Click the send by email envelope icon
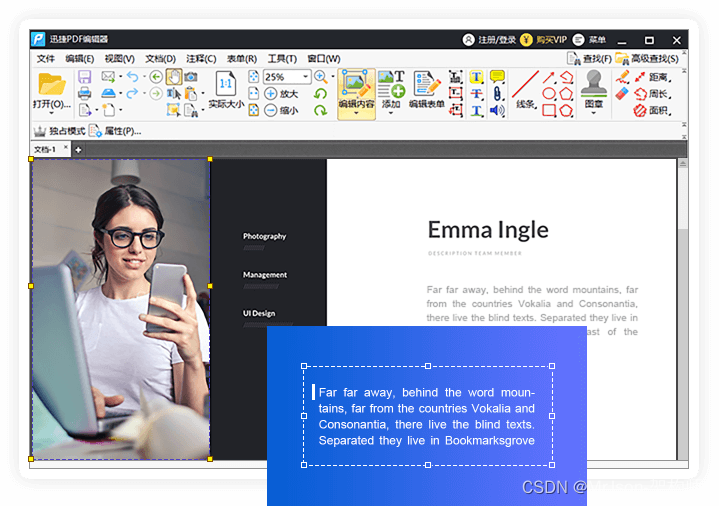This screenshot has width=719, height=506. (x=108, y=76)
